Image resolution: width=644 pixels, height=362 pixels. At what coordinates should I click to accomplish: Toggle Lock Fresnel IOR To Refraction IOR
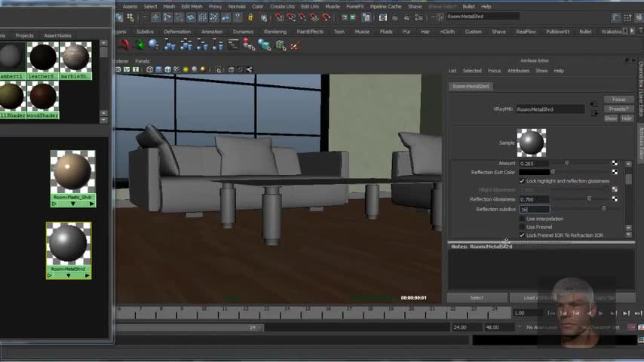pyautogui.click(x=522, y=235)
